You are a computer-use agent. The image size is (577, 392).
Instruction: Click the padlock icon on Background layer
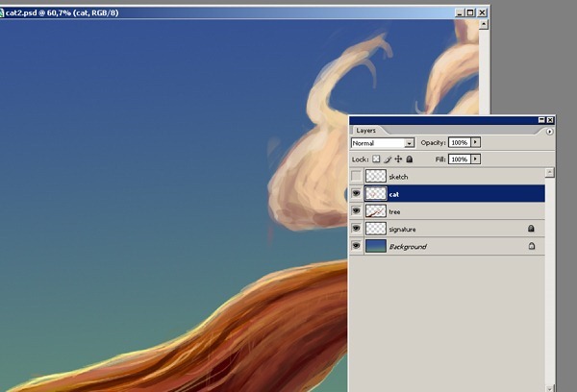coord(531,247)
